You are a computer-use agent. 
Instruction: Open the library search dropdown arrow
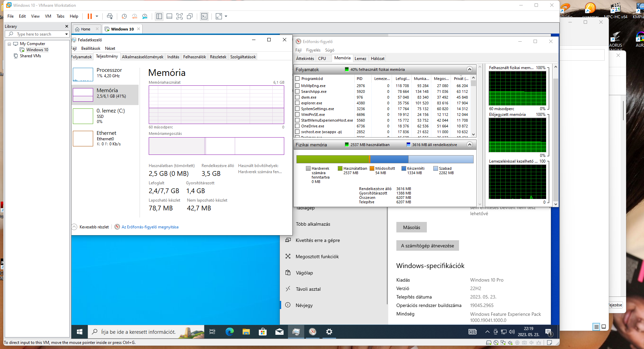pos(66,34)
